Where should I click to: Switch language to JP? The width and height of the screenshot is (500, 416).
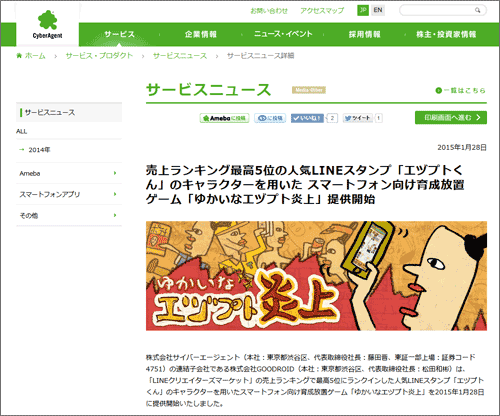pyautogui.click(x=363, y=10)
